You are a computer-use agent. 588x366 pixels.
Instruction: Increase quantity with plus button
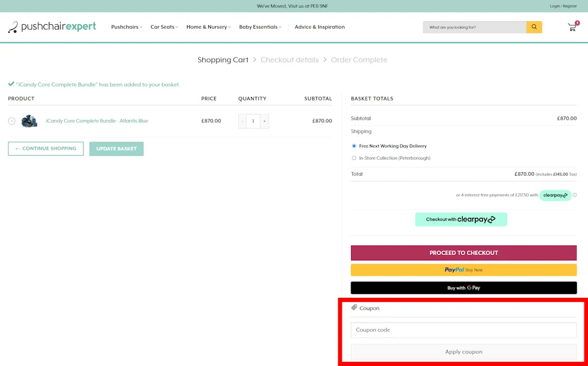265,122
